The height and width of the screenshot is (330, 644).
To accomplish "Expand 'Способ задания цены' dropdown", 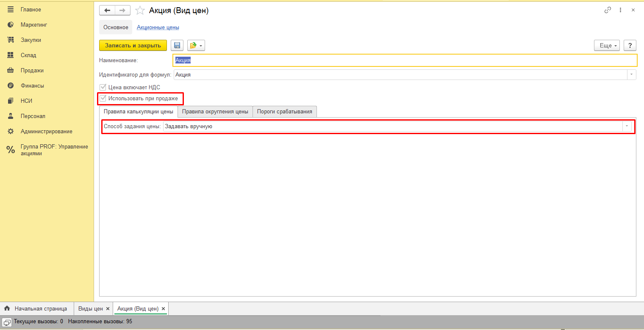I will click(627, 126).
